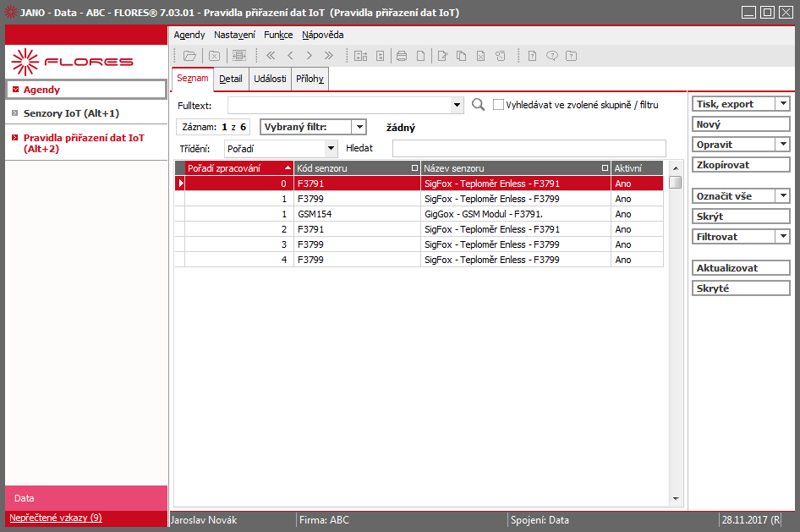Click the magnifier search icon next to Fulltext
The height and width of the screenshot is (532, 800).
(x=478, y=105)
